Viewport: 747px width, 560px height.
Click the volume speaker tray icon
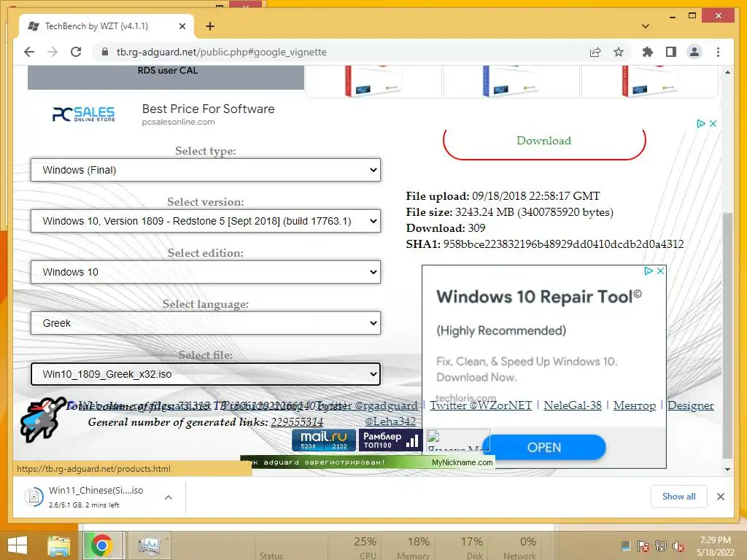678,546
